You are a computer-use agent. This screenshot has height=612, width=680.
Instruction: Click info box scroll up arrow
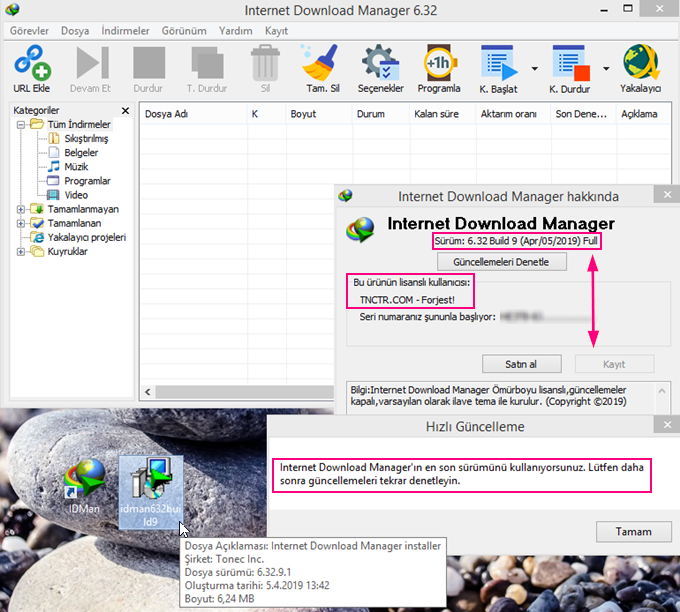[662, 391]
